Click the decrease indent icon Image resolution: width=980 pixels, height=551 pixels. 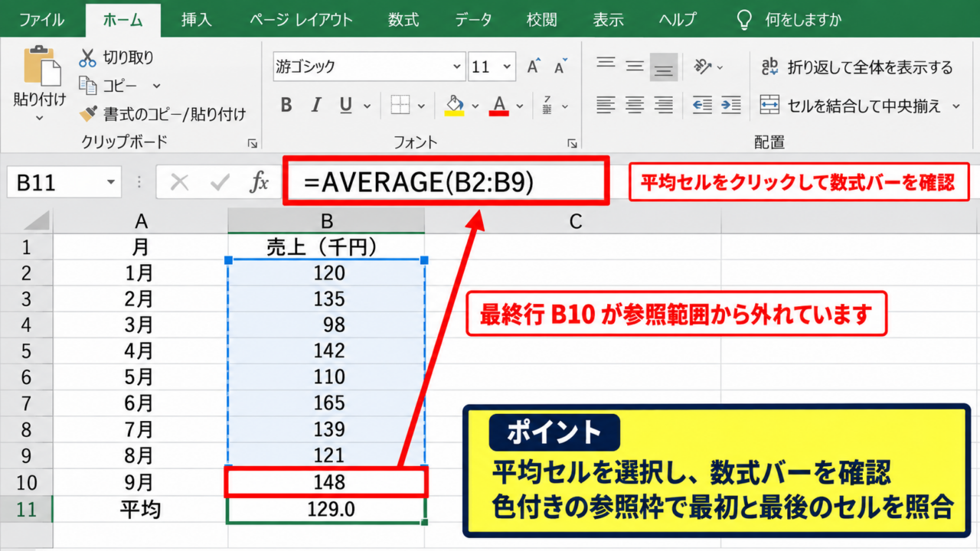[x=702, y=105]
